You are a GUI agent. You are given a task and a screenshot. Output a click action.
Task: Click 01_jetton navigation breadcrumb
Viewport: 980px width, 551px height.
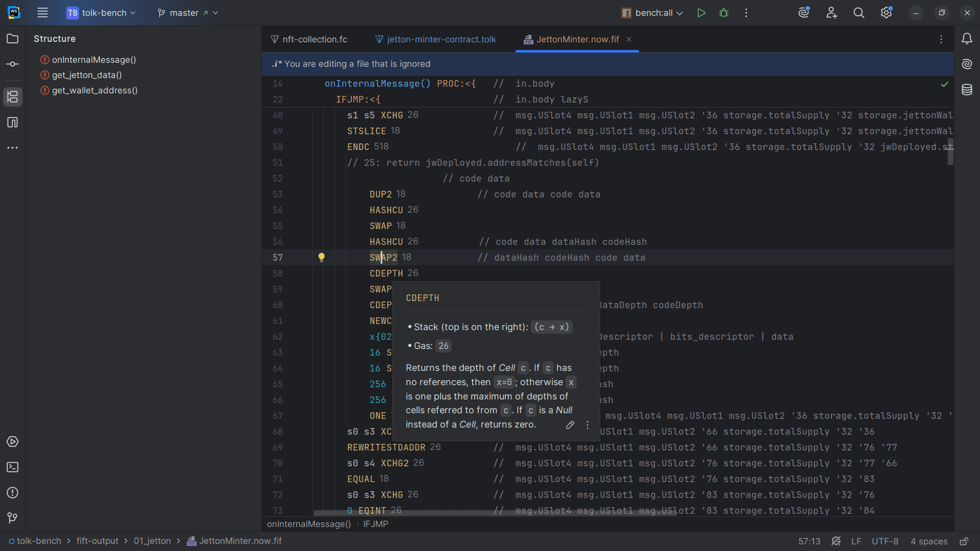point(152,541)
